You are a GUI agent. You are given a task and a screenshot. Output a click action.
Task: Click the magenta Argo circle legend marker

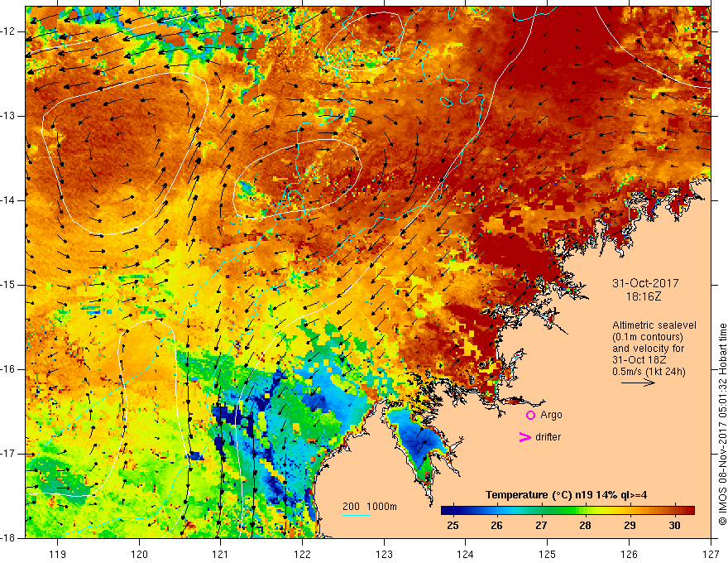tap(530, 416)
